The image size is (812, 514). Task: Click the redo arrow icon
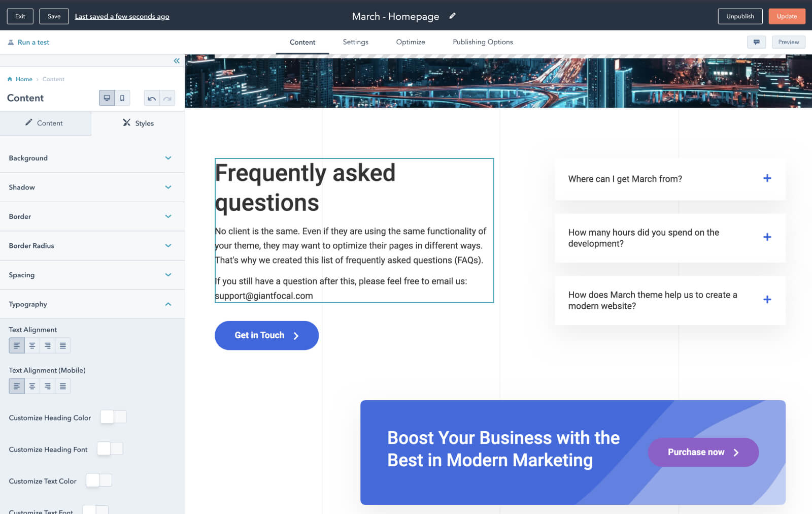pos(167,98)
